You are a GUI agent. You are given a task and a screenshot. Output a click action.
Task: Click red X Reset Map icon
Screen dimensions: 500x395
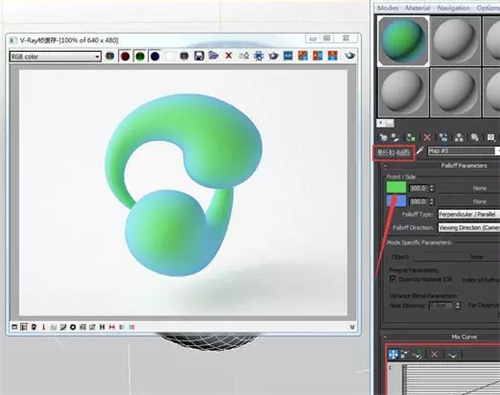point(427,137)
